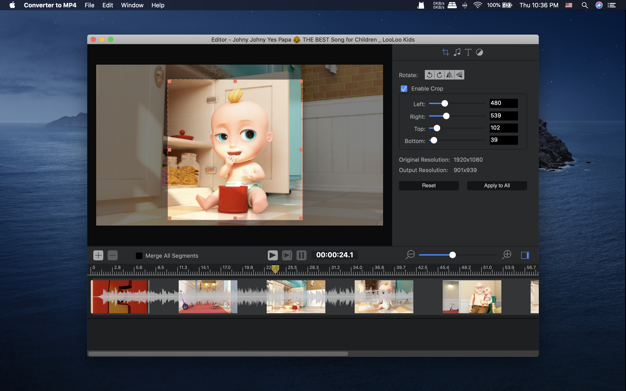This screenshot has height=391, width=626.
Task: Click the clock Thu 10:36 PM
Action: (x=539, y=5)
